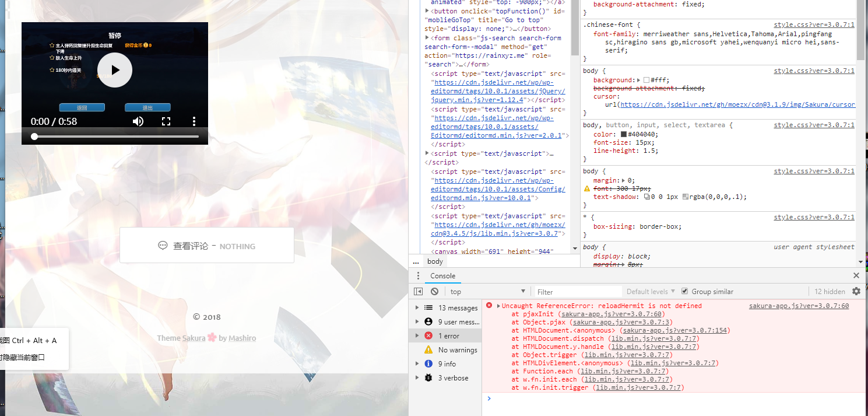Open sakura-app.js:60 source link at right
Viewport: 868px width, 416px height.
(799, 306)
